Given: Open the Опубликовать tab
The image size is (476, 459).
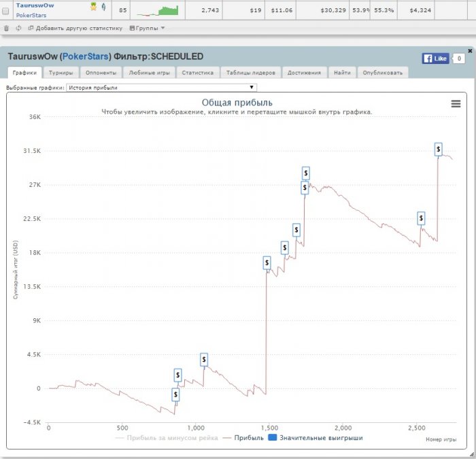Looking at the screenshot, I should (382, 73).
